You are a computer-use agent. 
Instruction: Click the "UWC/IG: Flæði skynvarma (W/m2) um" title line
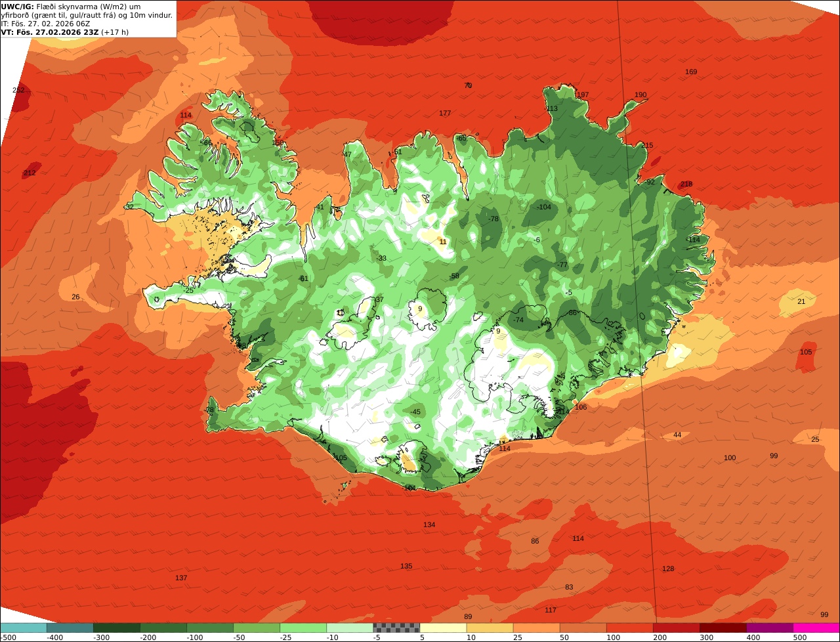pyautogui.click(x=71, y=6)
